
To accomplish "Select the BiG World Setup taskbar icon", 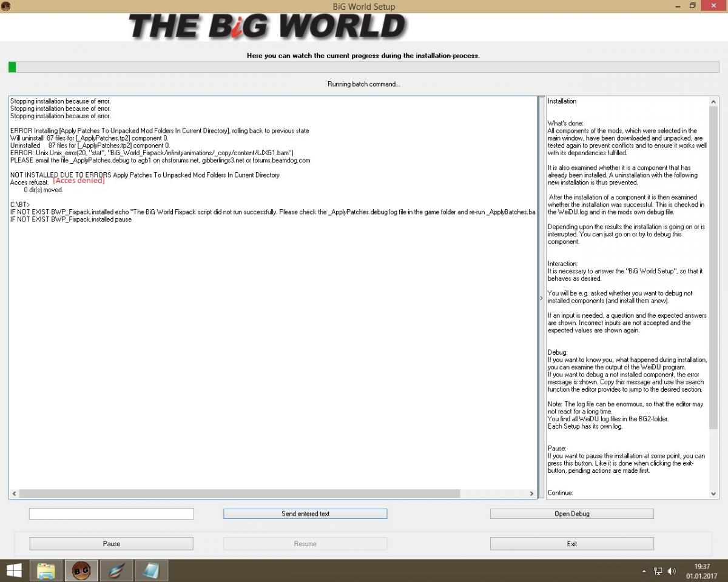I will [x=81, y=570].
